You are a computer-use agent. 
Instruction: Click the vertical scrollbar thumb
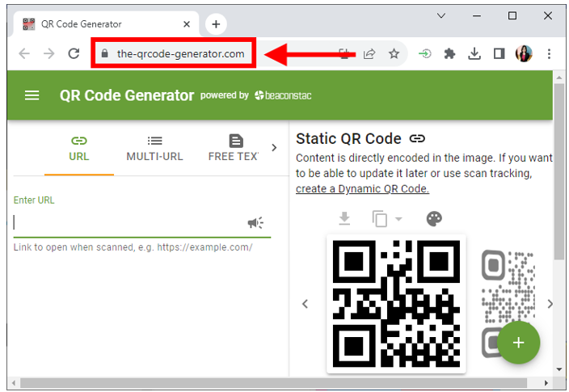click(x=559, y=171)
